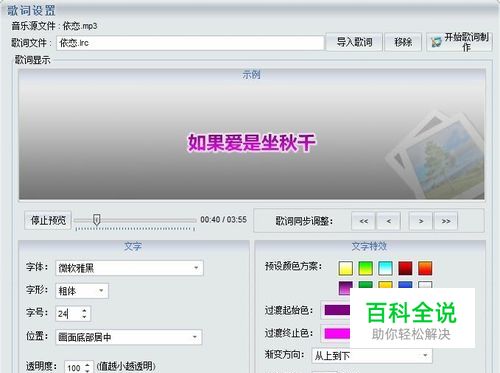Shift lyrics sync far back with <<
The height and width of the screenshot is (373, 500).
(363, 221)
